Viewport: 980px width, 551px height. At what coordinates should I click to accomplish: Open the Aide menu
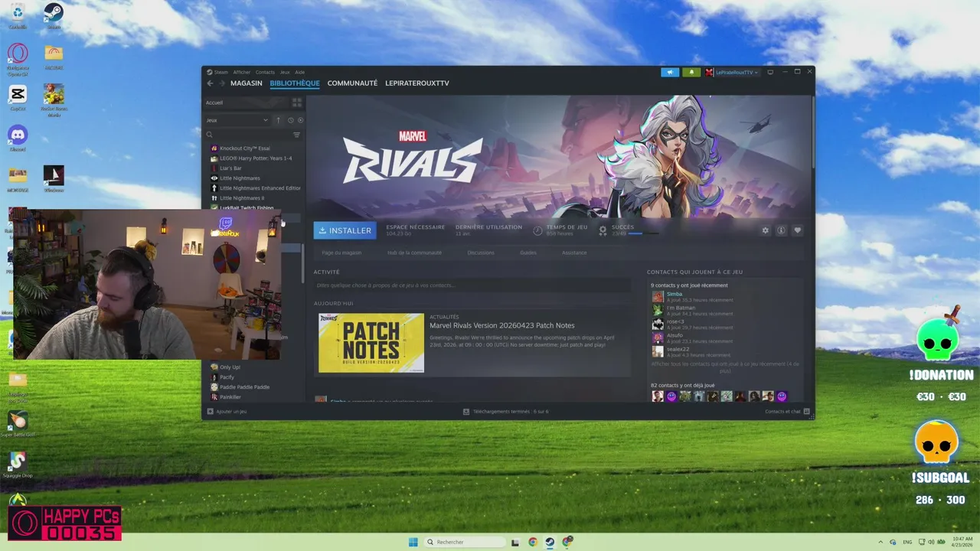300,72
